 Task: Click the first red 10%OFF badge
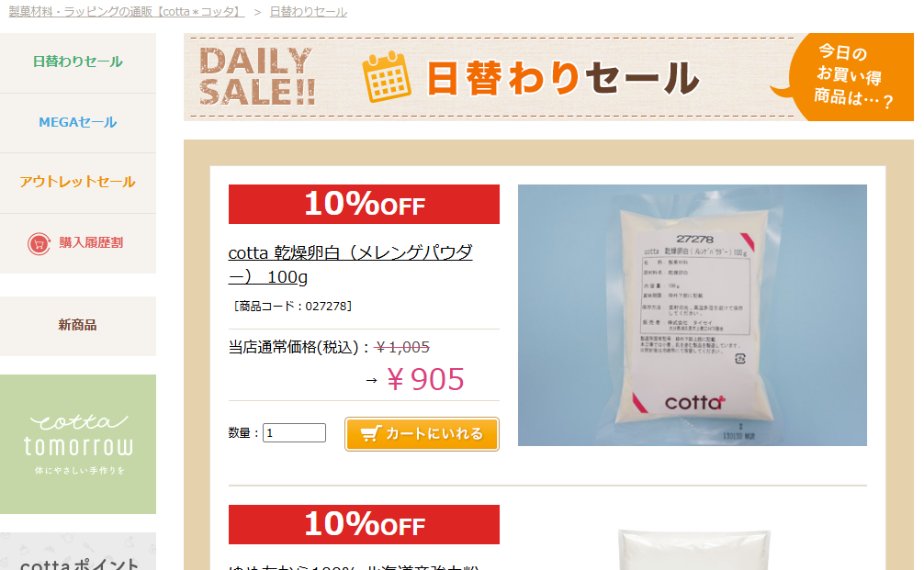pos(364,205)
